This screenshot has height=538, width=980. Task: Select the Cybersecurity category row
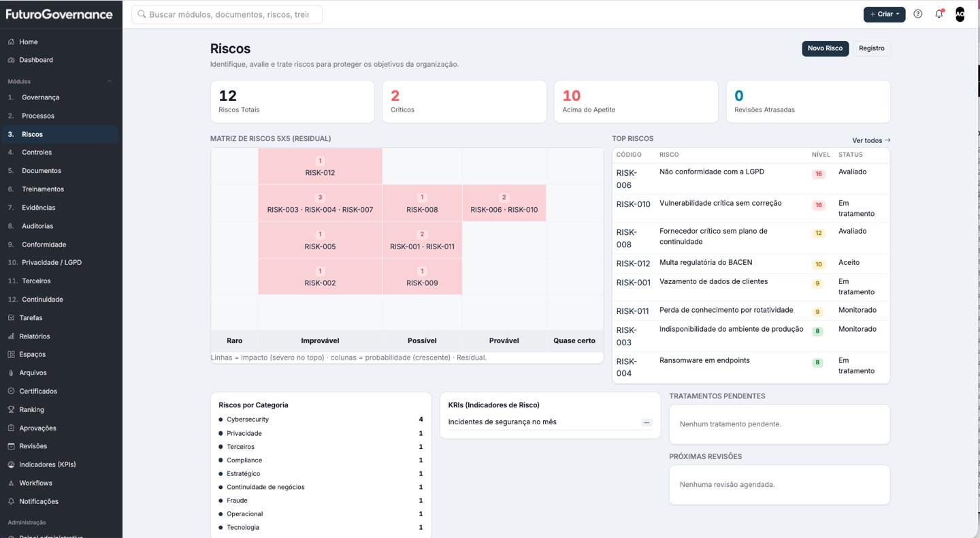click(321, 420)
